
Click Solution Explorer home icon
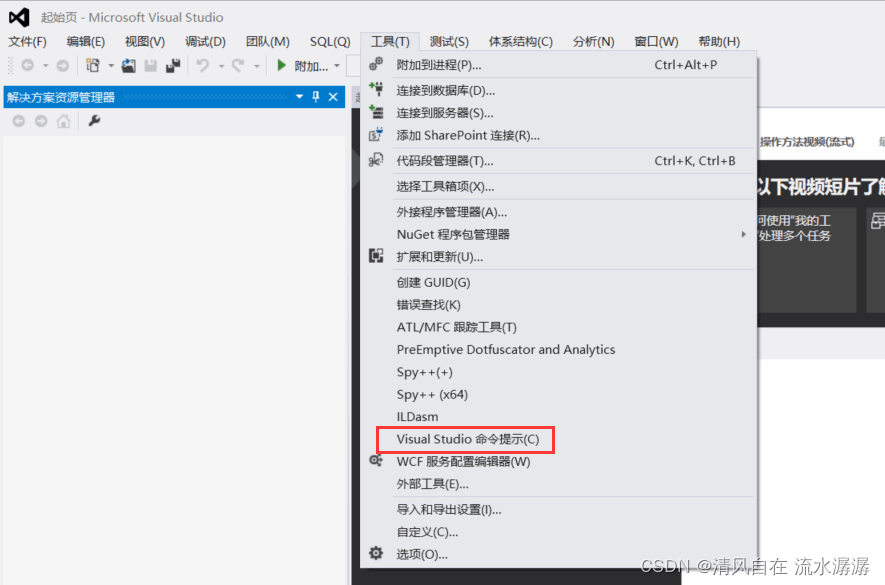tap(64, 121)
